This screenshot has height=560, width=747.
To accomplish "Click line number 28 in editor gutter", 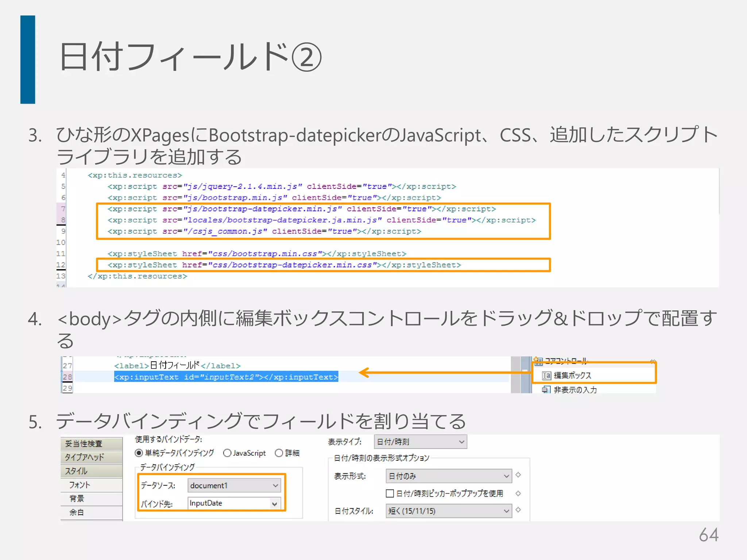I will (x=67, y=377).
